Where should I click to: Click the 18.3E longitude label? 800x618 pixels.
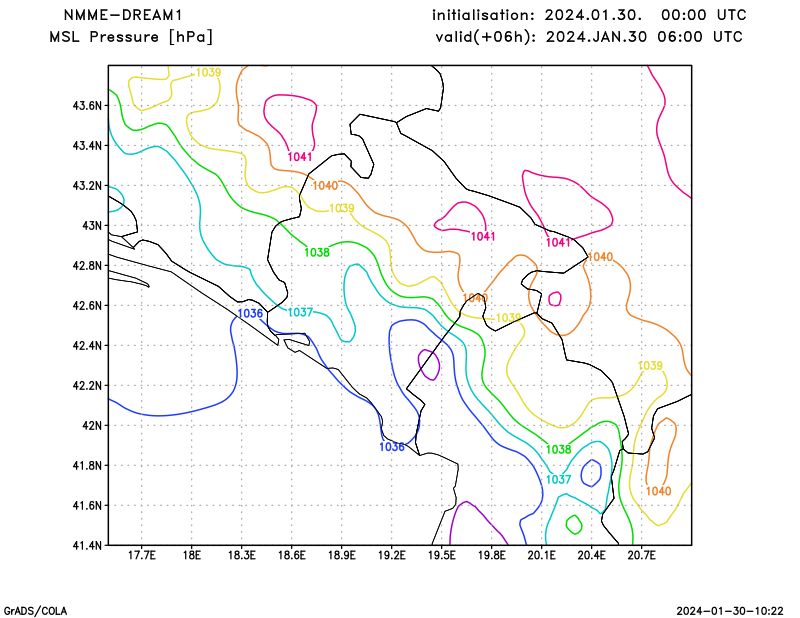click(x=241, y=556)
